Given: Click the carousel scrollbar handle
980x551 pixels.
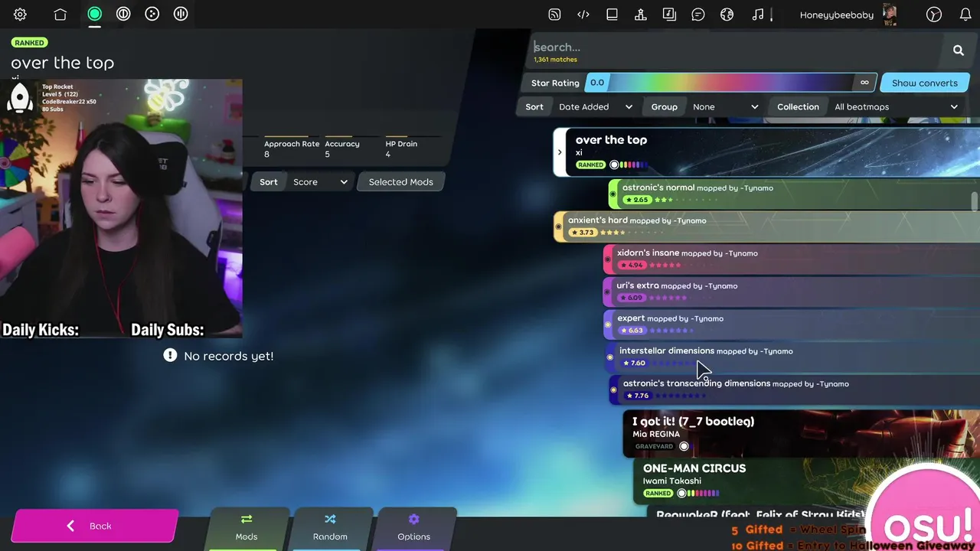Looking at the screenshot, I should tap(974, 201).
